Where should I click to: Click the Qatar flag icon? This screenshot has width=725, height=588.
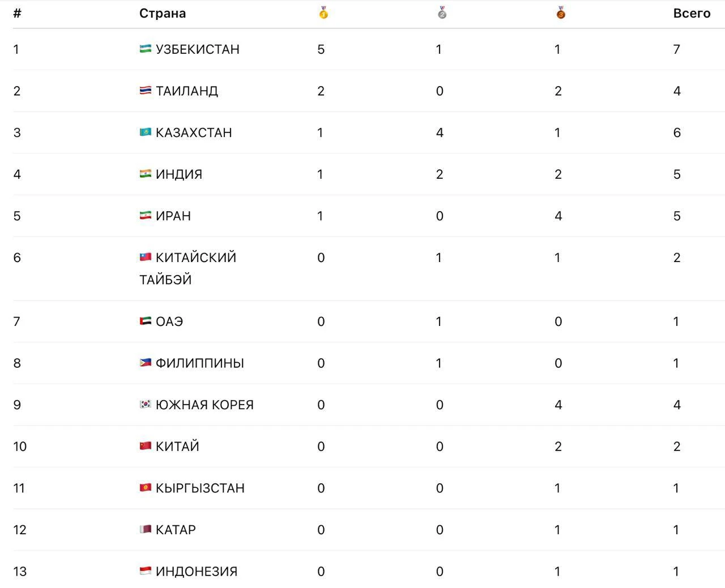(146, 529)
